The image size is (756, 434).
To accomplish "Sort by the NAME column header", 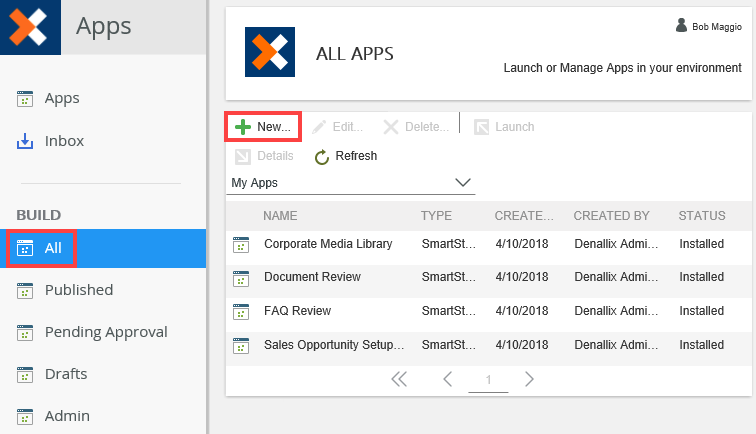I will tap(281, 215).
